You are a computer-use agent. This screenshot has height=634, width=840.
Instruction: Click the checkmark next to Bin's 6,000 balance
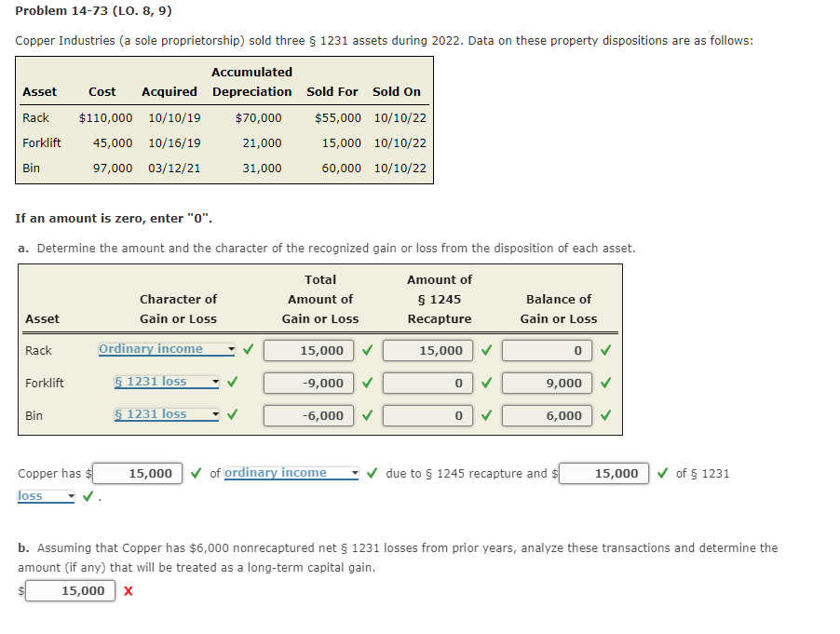click(606, 415)
